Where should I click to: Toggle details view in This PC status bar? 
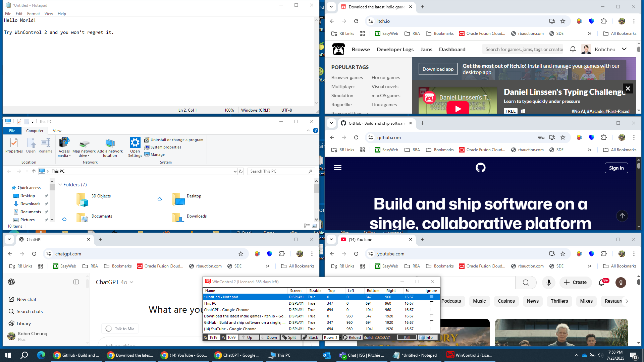[307, 226]
